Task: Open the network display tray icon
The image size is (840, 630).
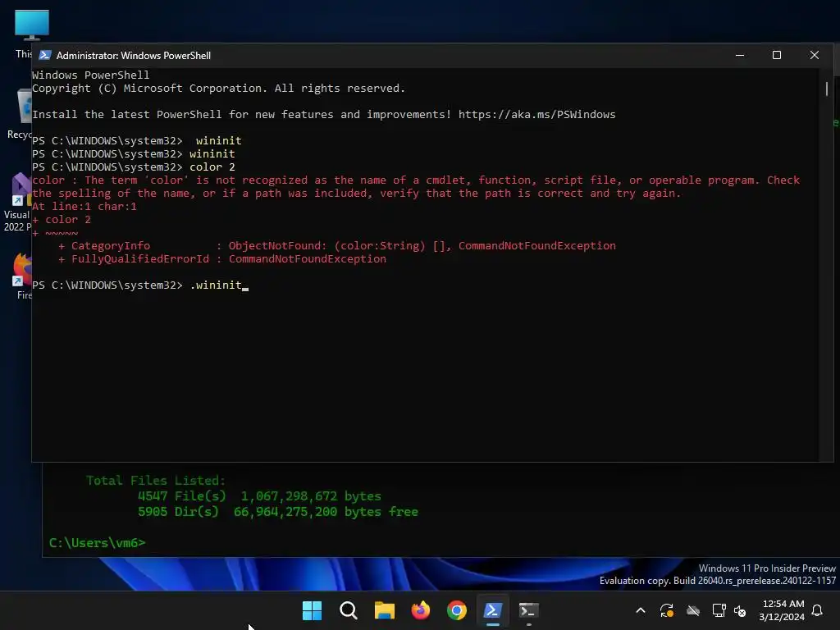Action: click(x=719, y=610)
